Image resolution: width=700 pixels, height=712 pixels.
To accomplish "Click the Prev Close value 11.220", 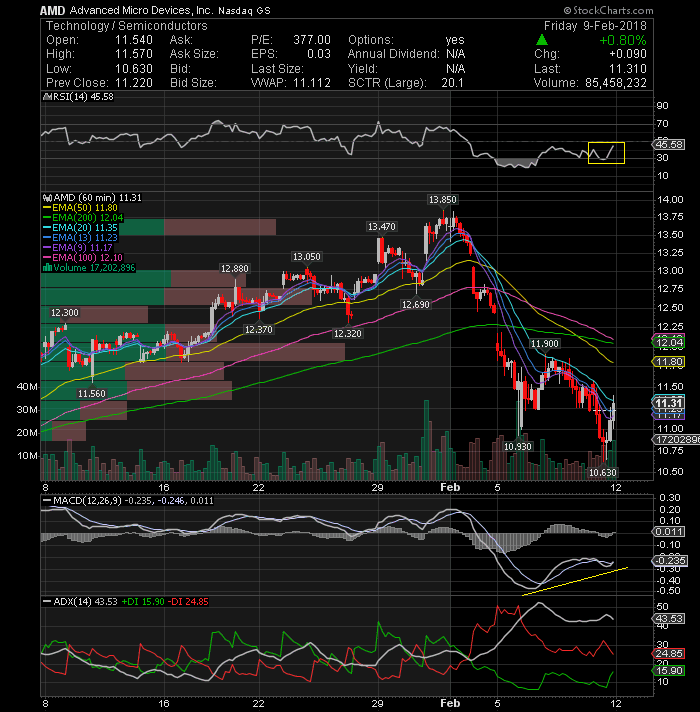I will pyautogui.click(x=133, y=83).
